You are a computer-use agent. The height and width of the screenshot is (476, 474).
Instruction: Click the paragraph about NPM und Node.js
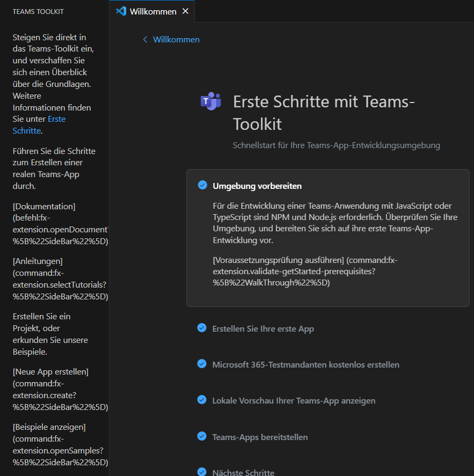coord(335,223)
